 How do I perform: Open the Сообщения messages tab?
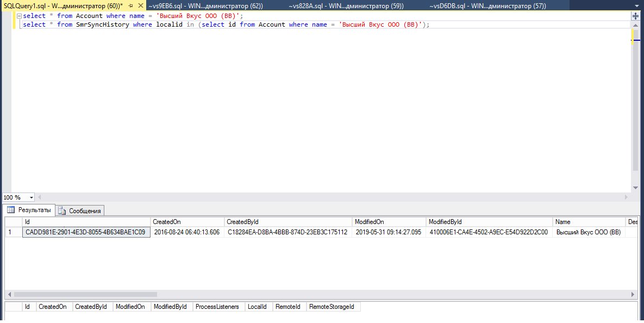[80, 211]
